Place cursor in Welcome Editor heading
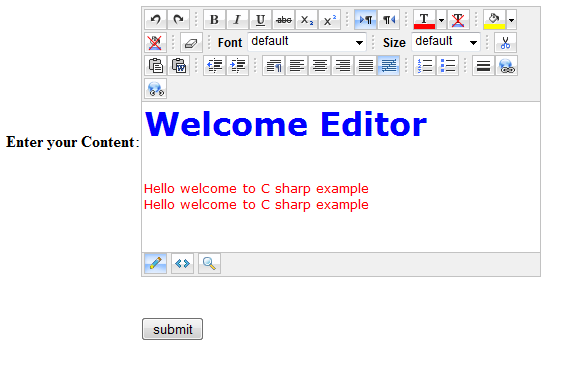Image resolution: width=570 pixels, height=367 pixels. (x=286, y=124)
